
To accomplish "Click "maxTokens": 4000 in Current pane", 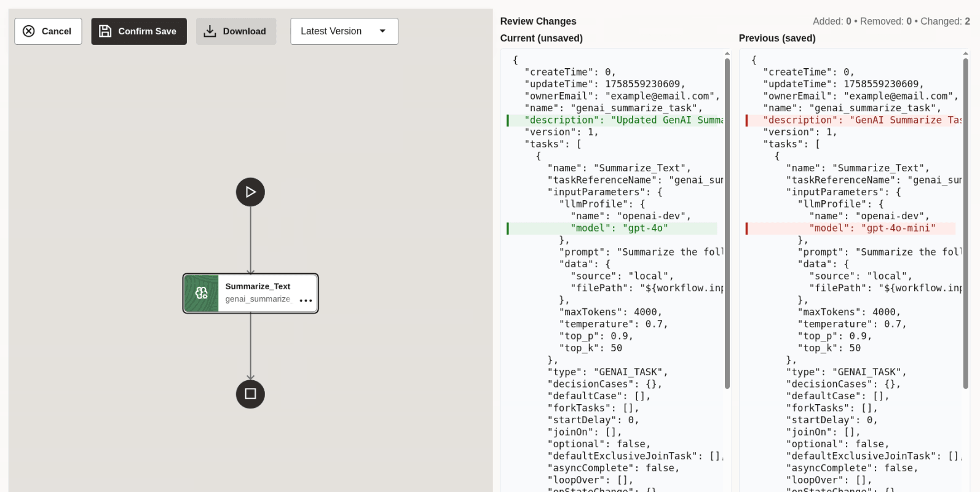I will [611, 312].
